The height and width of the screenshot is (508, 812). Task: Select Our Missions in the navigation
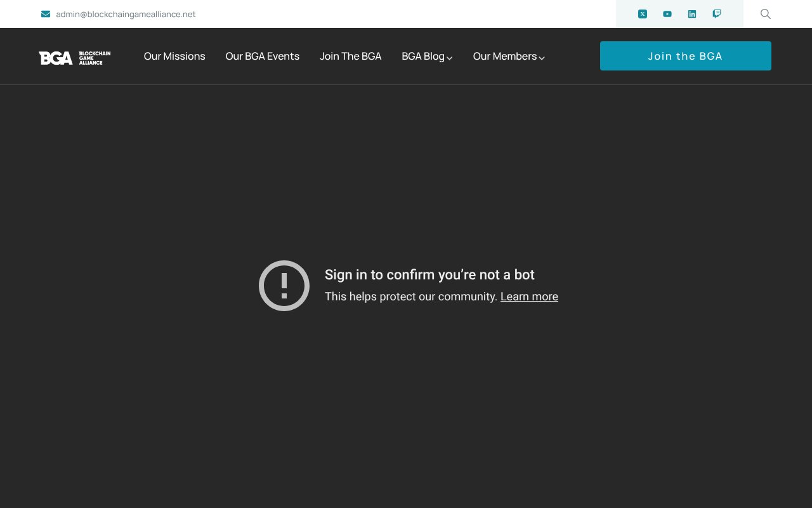174,56
